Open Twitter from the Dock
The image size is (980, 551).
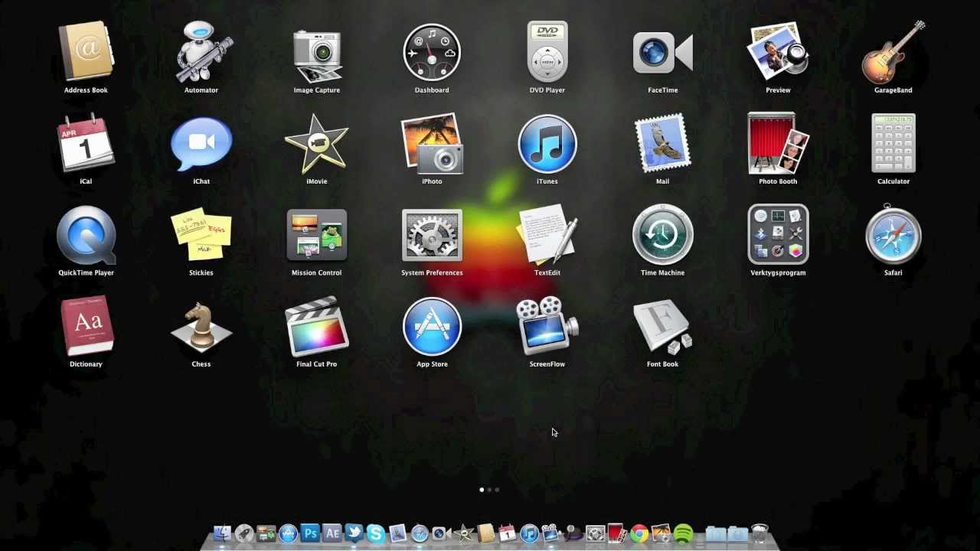[x=354, y=533]
